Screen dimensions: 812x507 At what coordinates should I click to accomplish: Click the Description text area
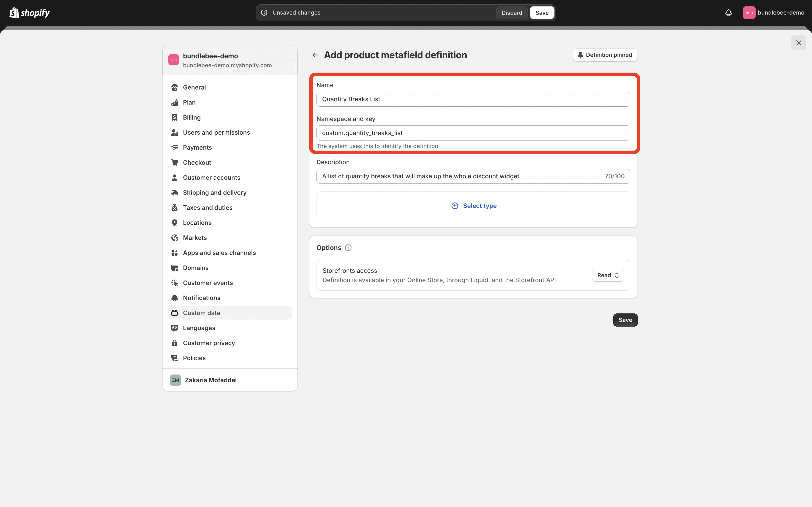coord(473,176)
